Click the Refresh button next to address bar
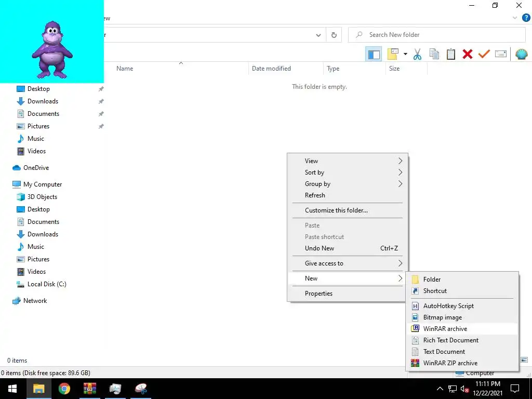This screenshot has width=532, height=399. [x=334, y=35]
